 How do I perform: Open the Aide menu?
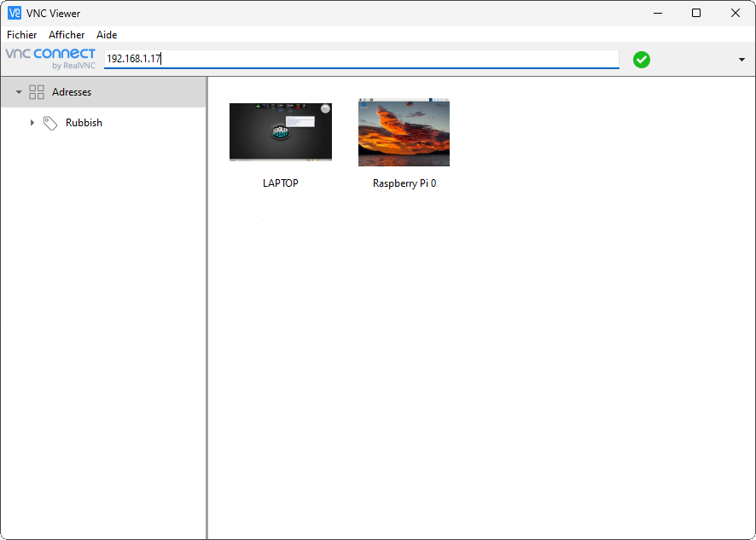point(106,35)
